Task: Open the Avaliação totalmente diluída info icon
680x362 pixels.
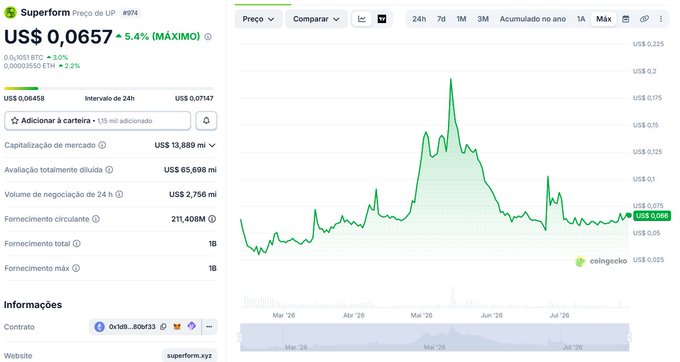Action: 109,170
